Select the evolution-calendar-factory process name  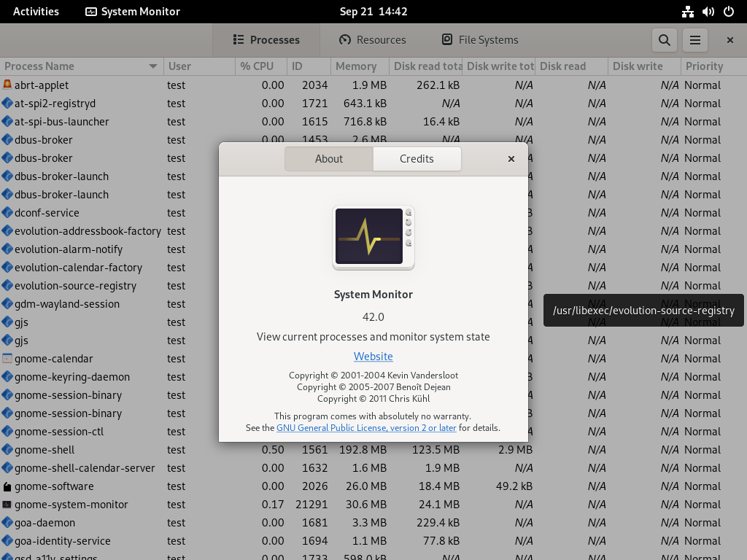(78, 267)
